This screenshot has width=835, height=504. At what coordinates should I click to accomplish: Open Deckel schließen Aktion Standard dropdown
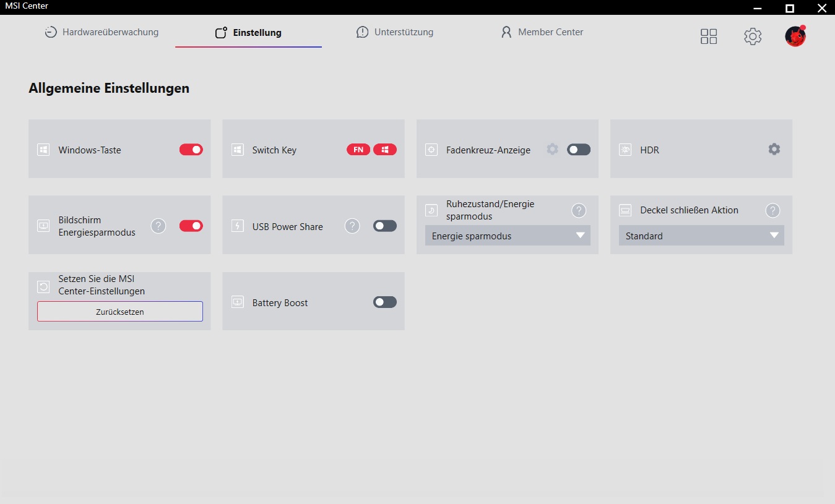click(701, 236)
